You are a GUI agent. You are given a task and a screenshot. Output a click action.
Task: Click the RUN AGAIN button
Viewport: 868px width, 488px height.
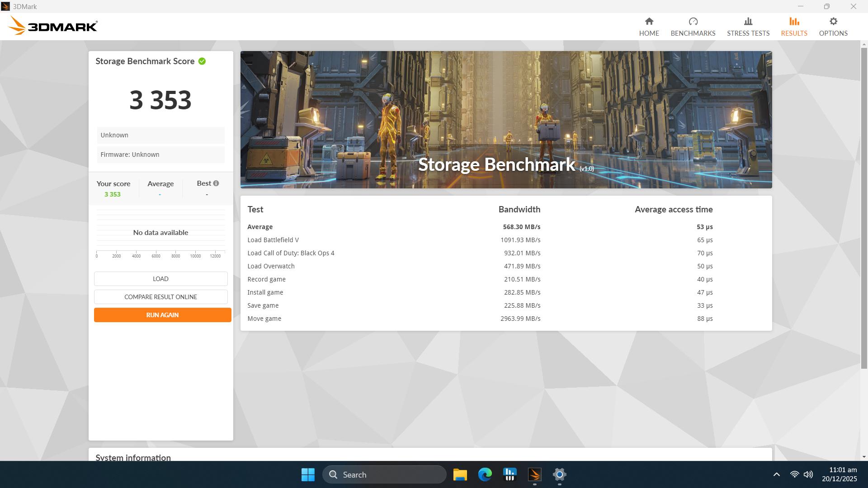[x=162, y=315]
